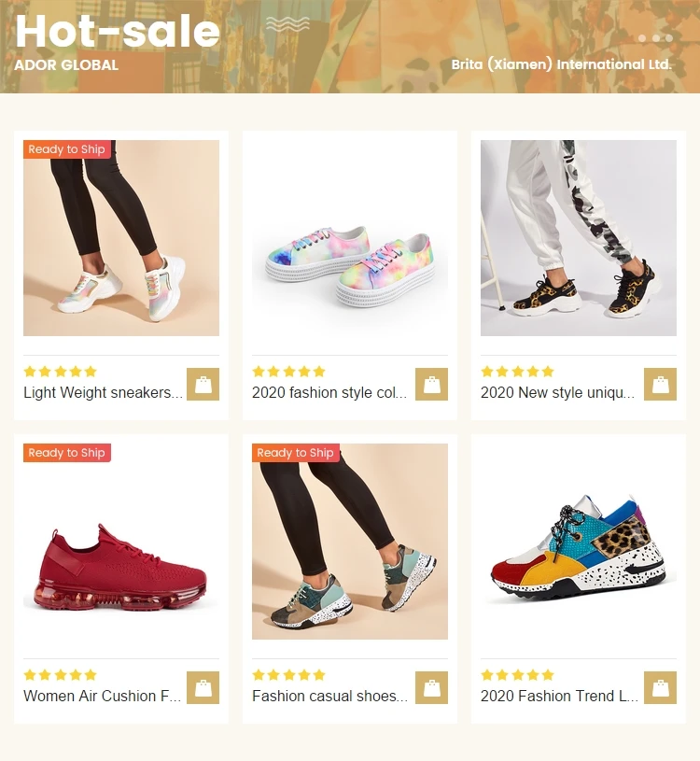Open the Fashion casual shoes... product title
This screenshot has width=700, height=761.
(x=329, y=696)
